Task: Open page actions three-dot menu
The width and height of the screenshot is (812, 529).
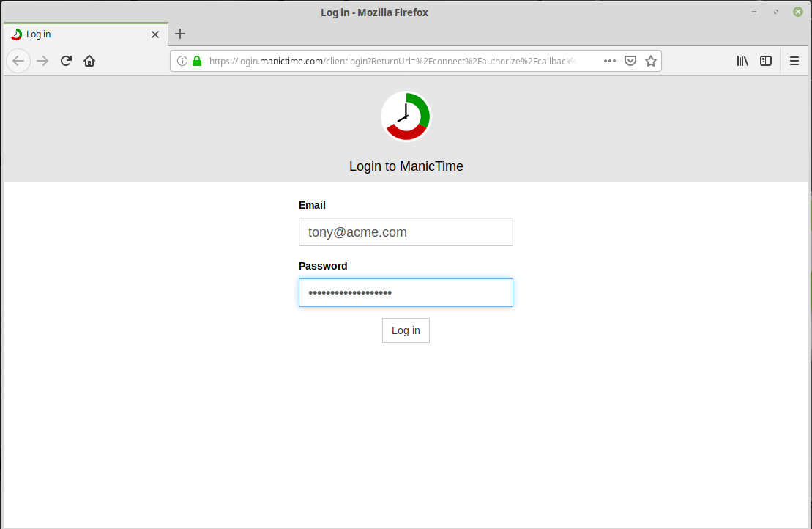Action: coord(609,61)
